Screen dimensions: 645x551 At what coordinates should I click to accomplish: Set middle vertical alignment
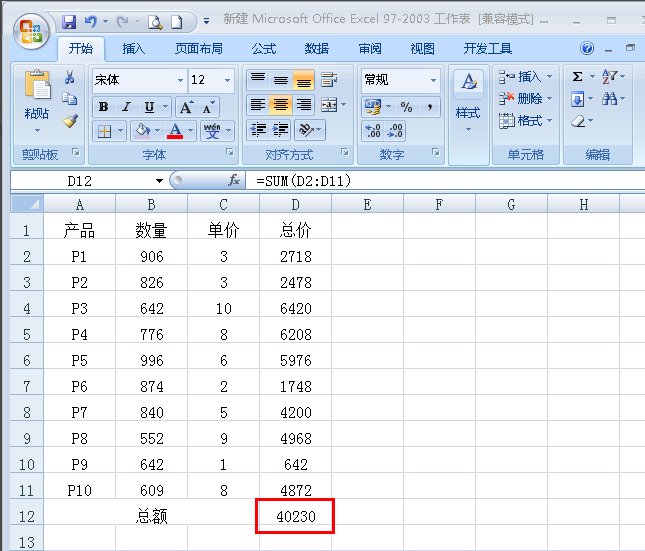(x=281, y=79)
